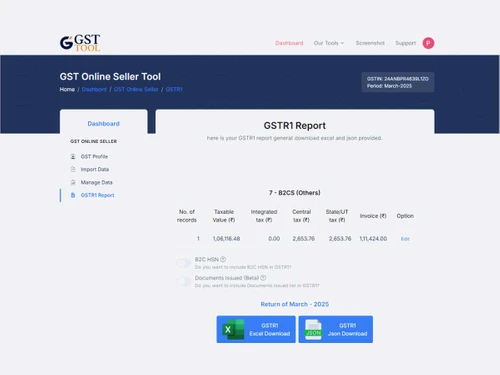Click the JSON file icon on download button

coord(313,329)
